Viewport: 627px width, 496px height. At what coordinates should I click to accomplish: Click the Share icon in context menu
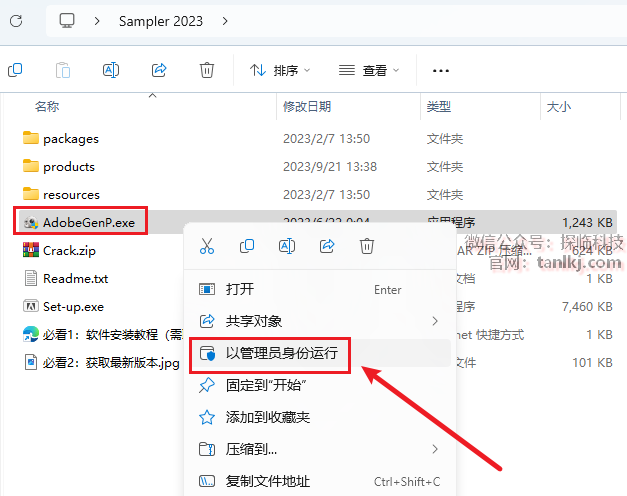coord(327,246)
